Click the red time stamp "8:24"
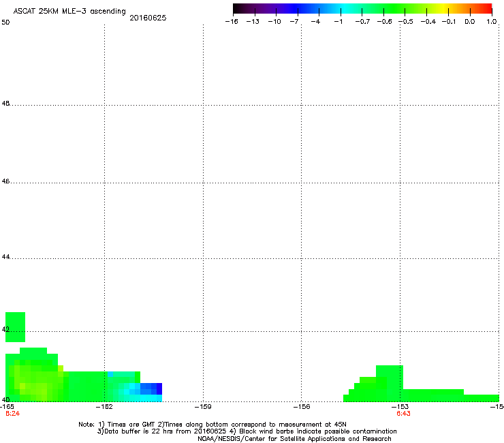The image size is (504, 443). coord(12,414)
